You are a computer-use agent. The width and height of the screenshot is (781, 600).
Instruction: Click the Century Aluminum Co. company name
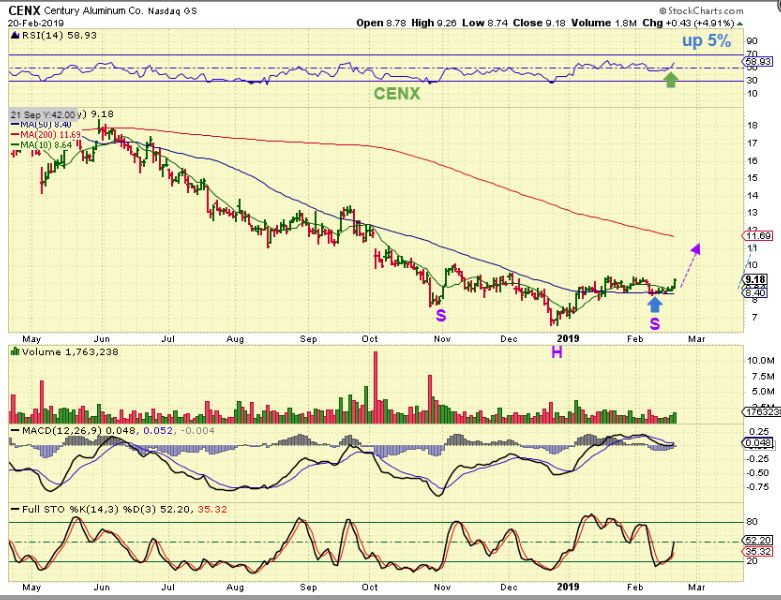(94, 10)
